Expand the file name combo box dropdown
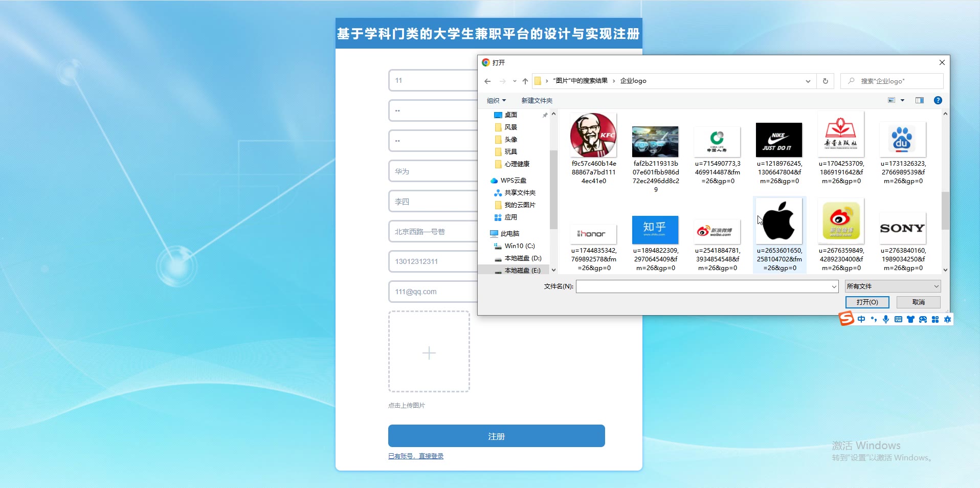This screenshot has width=980, height=488. (x=834, y=286)
